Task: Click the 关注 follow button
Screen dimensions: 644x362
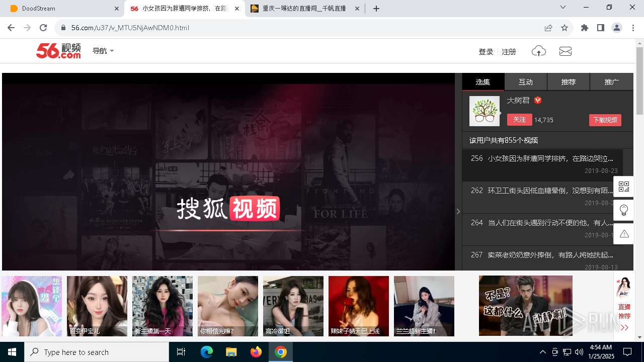Action: 520,120
